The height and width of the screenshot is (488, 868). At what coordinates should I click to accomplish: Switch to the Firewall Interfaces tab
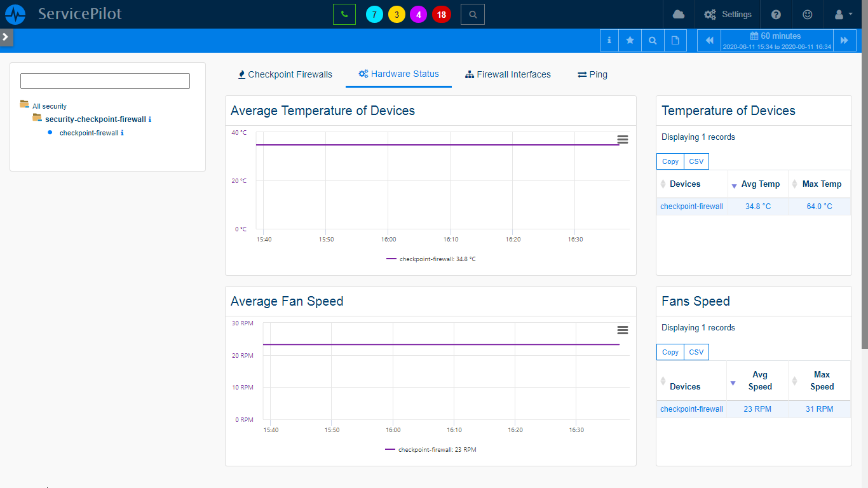click(x=508, y=74)
